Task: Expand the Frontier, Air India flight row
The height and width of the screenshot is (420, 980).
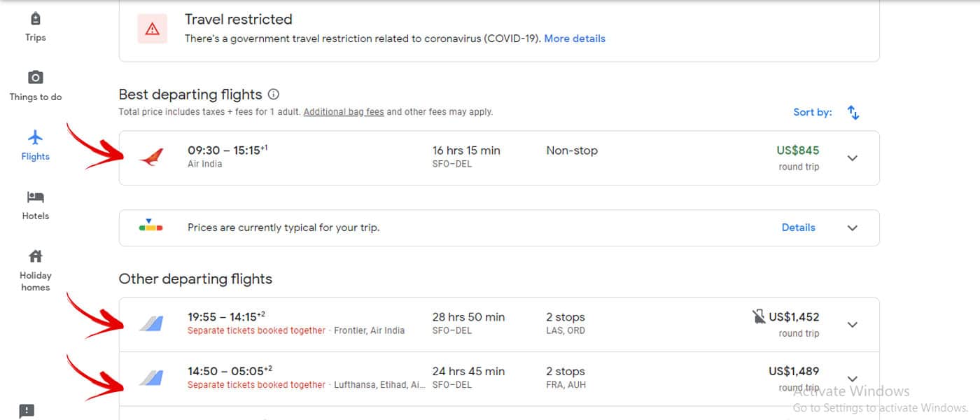Action: 853,325
